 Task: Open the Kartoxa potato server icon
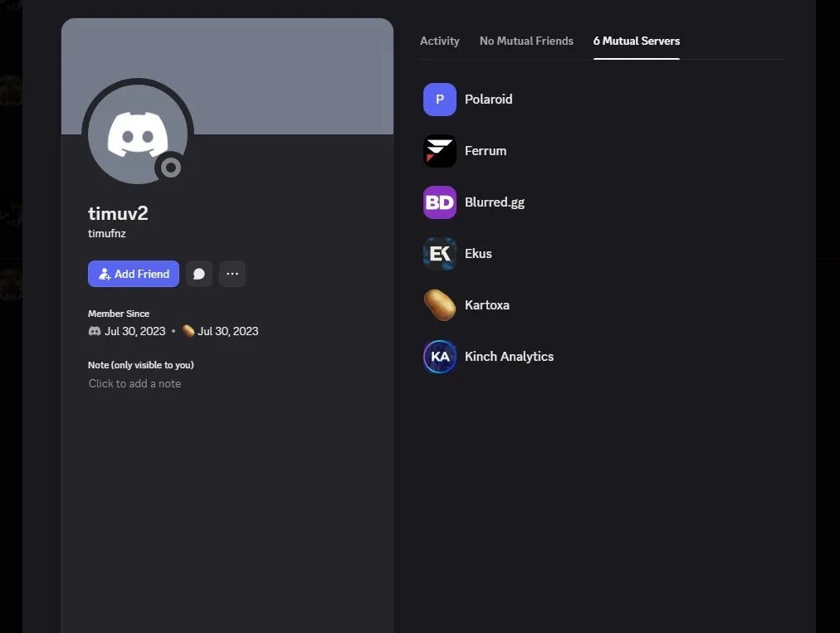coord(439,305)
